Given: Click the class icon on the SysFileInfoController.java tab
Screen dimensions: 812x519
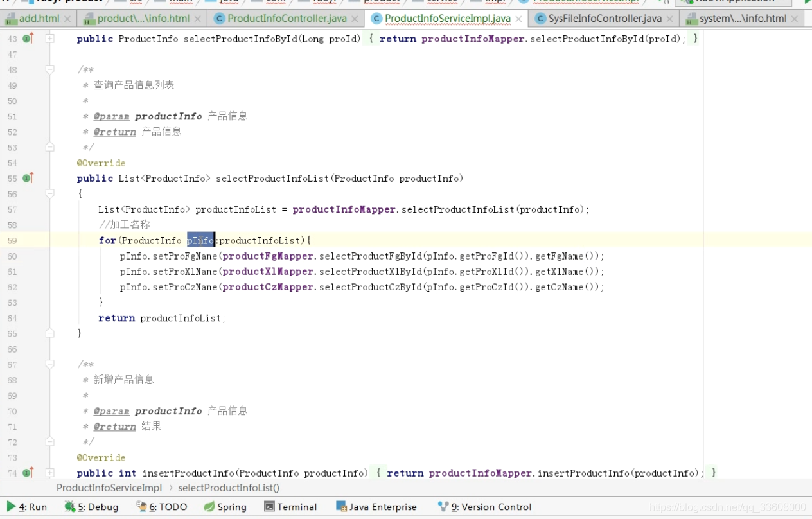Looking at the screenshot, I should coord(540,19).
